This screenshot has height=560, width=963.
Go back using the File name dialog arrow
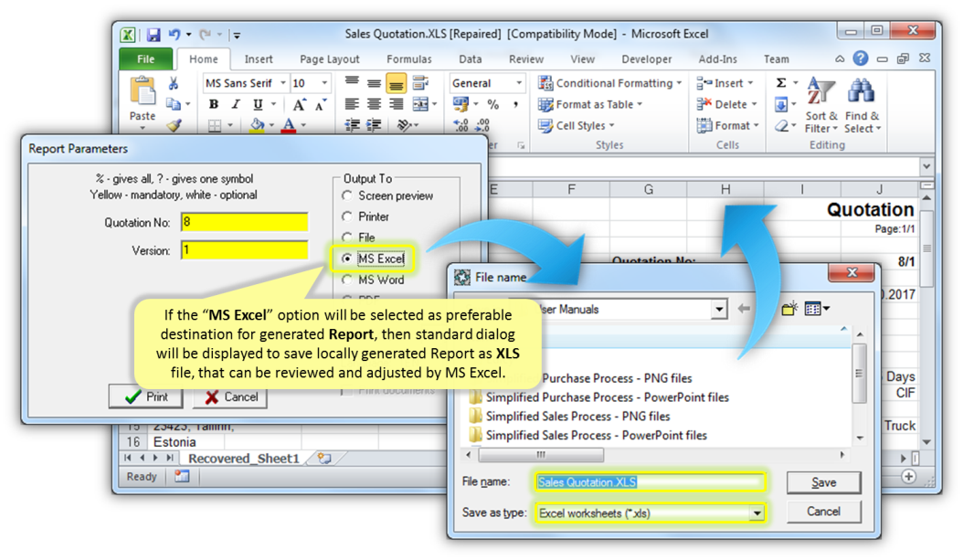point(744,308)
